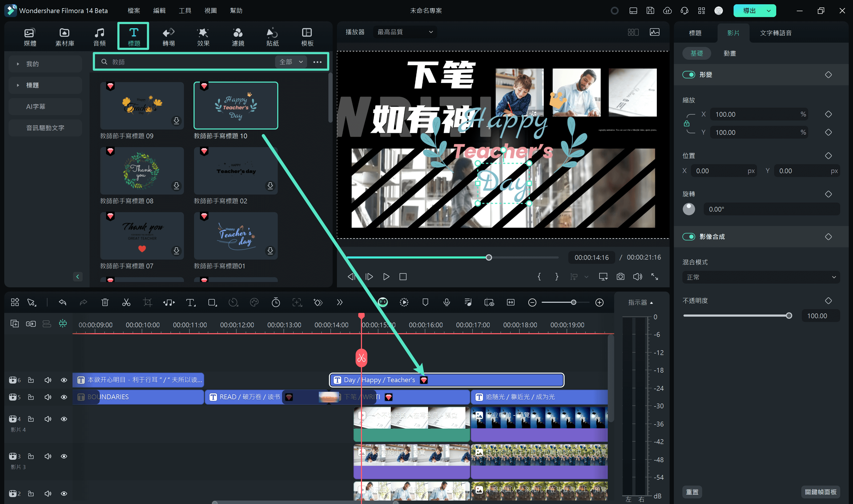The height and width of the screenshot is (504, 853).
Task: Click the 不透明度 opacity slider handle
Action: (x=789, y=316)
